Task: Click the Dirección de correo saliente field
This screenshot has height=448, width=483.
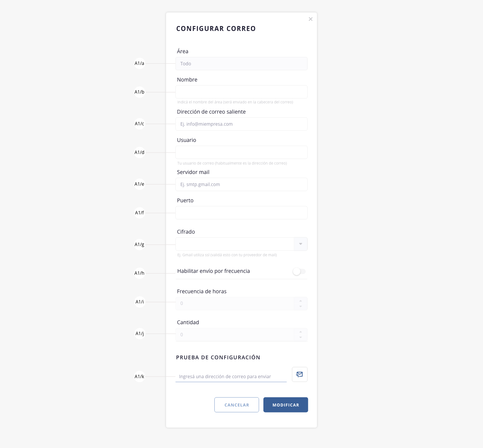Action: click(x=241, y=124)
